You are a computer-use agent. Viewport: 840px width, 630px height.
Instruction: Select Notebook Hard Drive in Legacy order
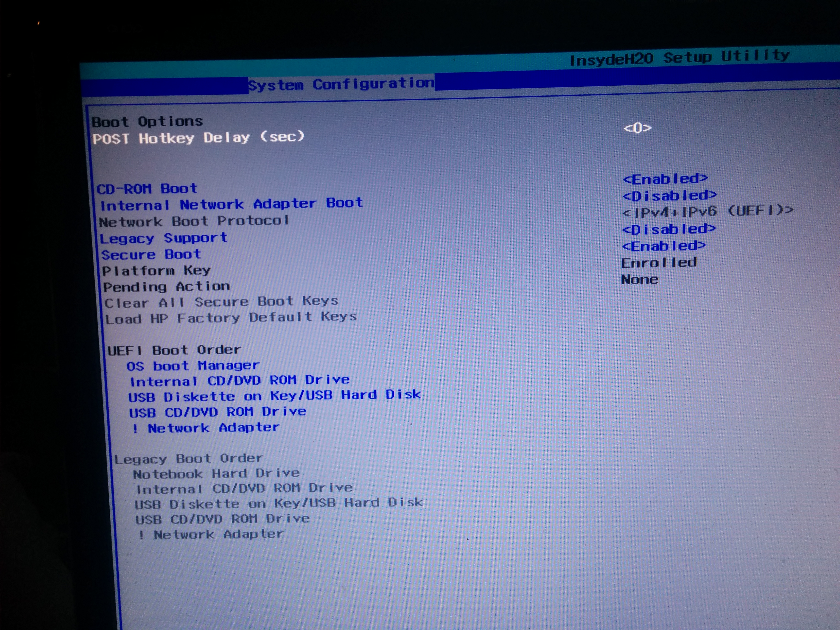216,474
